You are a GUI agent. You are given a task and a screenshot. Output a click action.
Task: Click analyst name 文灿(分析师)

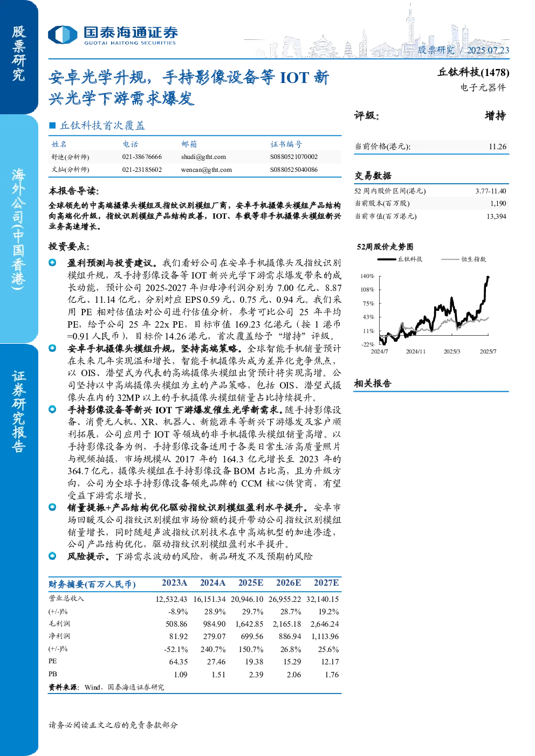70,169
